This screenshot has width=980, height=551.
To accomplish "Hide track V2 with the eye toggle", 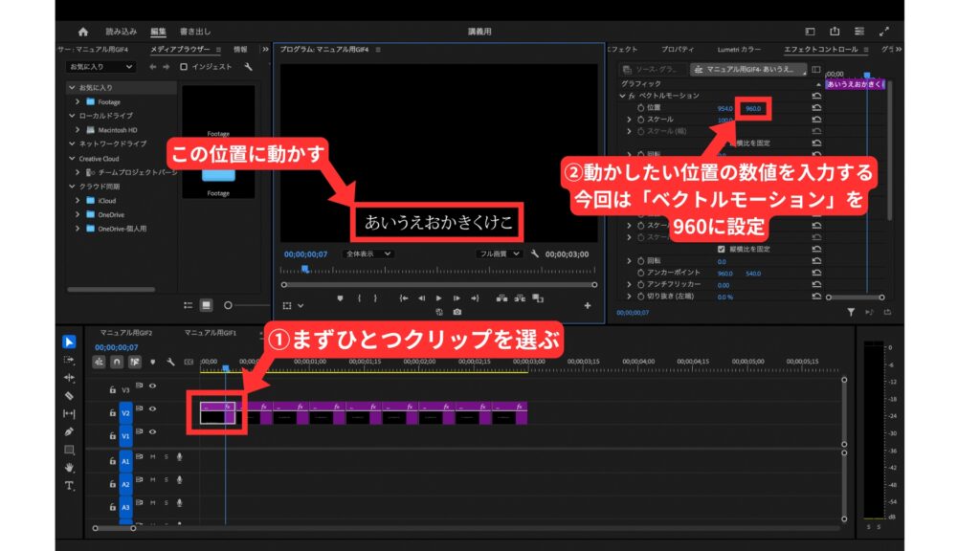I will (x=152, y=409).
